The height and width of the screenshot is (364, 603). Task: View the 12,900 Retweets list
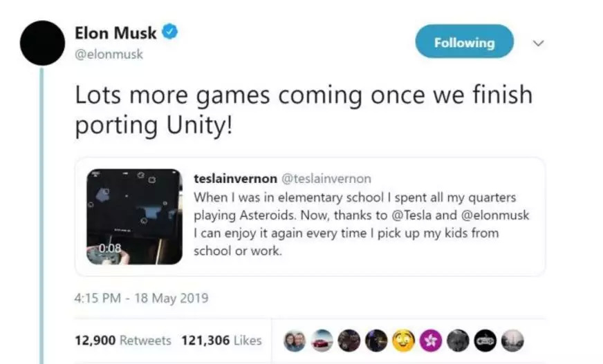[122, 340]
